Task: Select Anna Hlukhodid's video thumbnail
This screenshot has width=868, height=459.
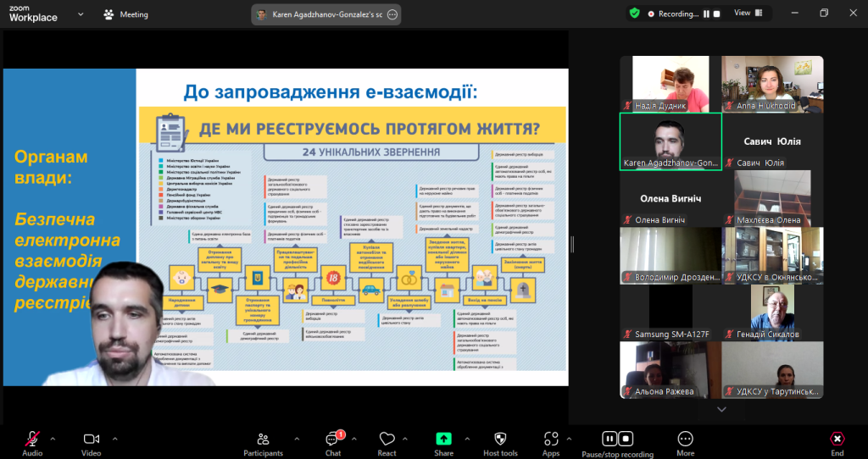Action: (x=772, y=84)
